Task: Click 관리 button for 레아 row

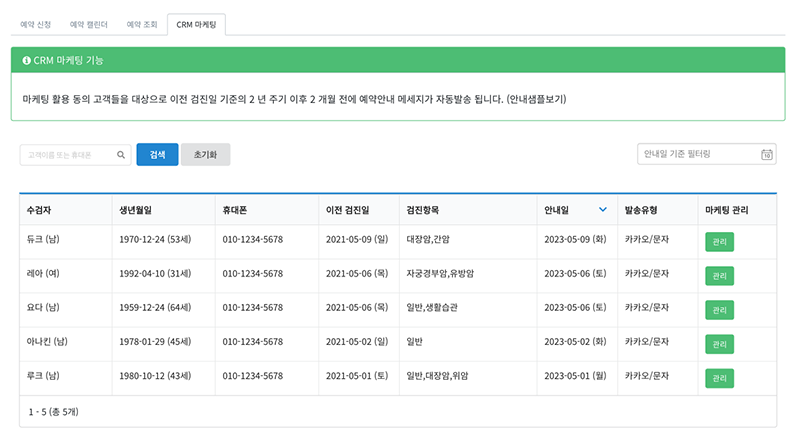Action: pos(719,276)
